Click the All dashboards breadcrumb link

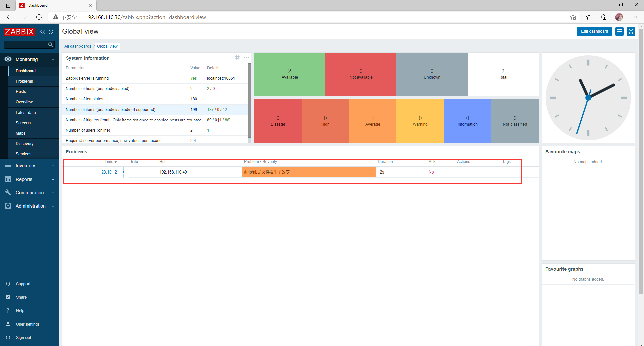coord(77,46)
